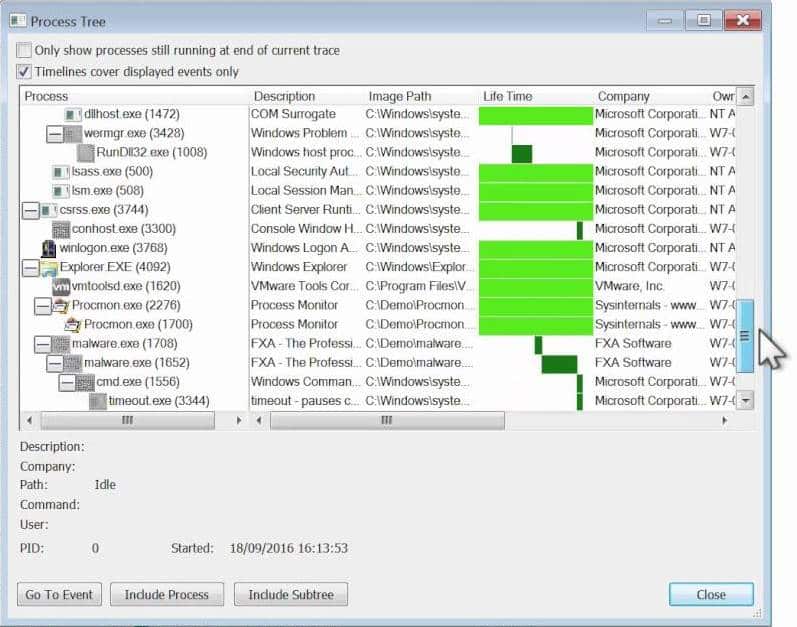Click the Procmon.exe (2276) icon
The image size is (797, 627).
61,305
